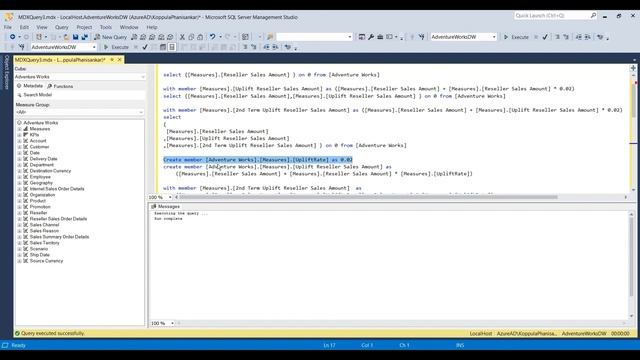
Task: Click the Cut scissors icon
Action: click(182, 37)
